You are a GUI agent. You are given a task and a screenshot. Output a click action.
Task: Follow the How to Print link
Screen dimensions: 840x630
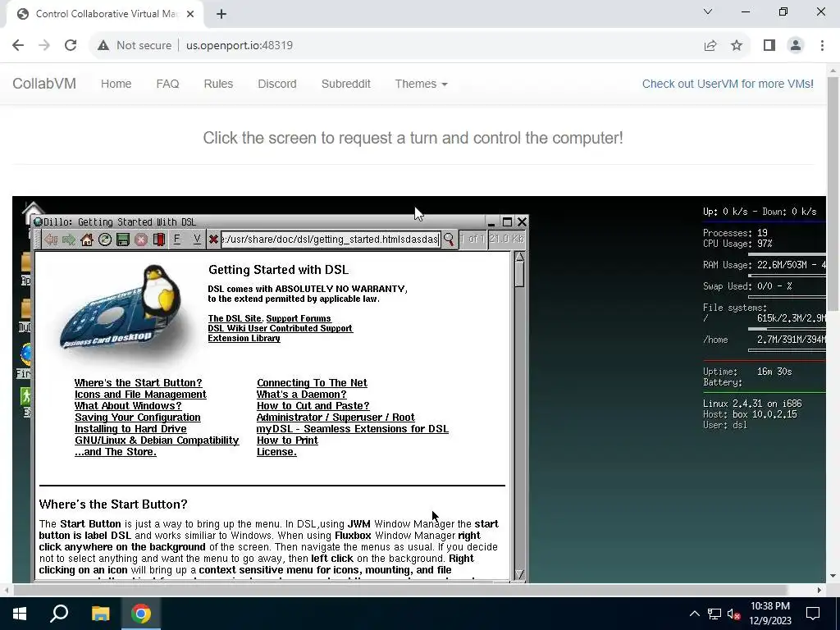[287, 441]
